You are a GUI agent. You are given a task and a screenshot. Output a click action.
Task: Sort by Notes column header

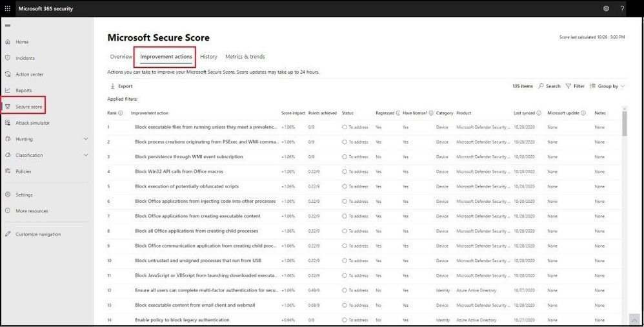[x=600, y=112]
